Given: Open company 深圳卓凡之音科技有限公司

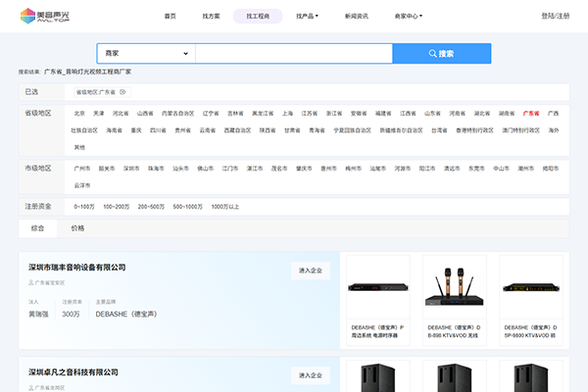Looking at the screenshot, I should [73, 372].
